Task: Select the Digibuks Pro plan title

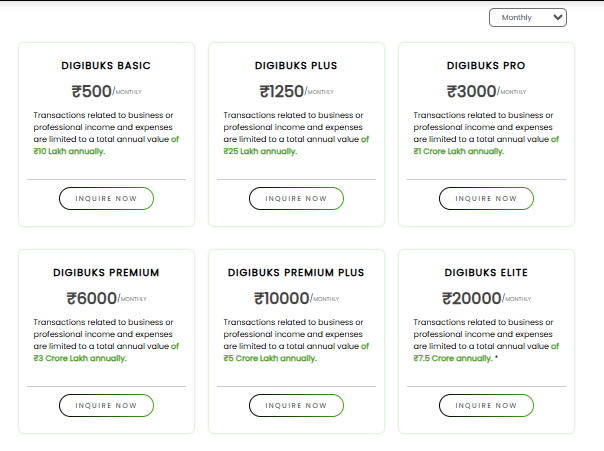Action: point(486,66)
